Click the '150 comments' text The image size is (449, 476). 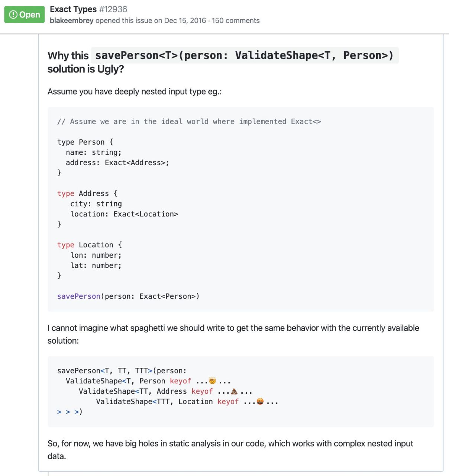click(x=236, y=20)
